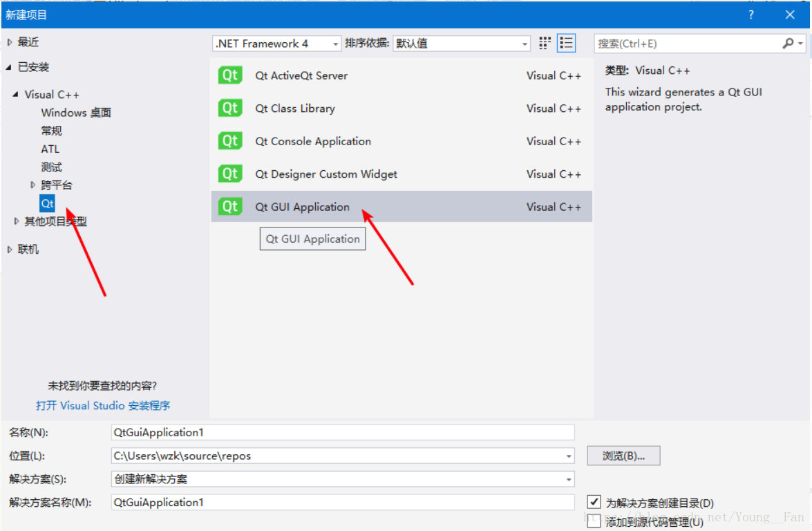Screen dimensions: 812x531
Task: Click the Qt Designer Custom Widget icon
Action: [x=230, y=174]
